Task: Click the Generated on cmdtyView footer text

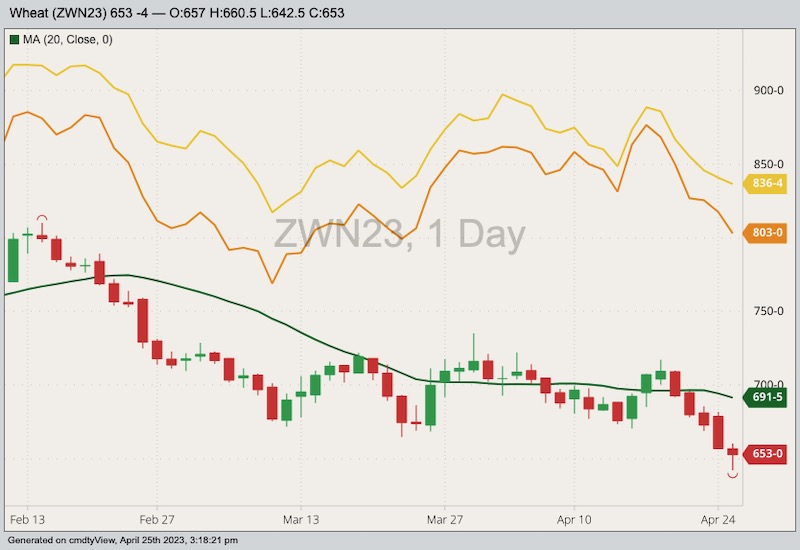Action: [x=122, y=540]
